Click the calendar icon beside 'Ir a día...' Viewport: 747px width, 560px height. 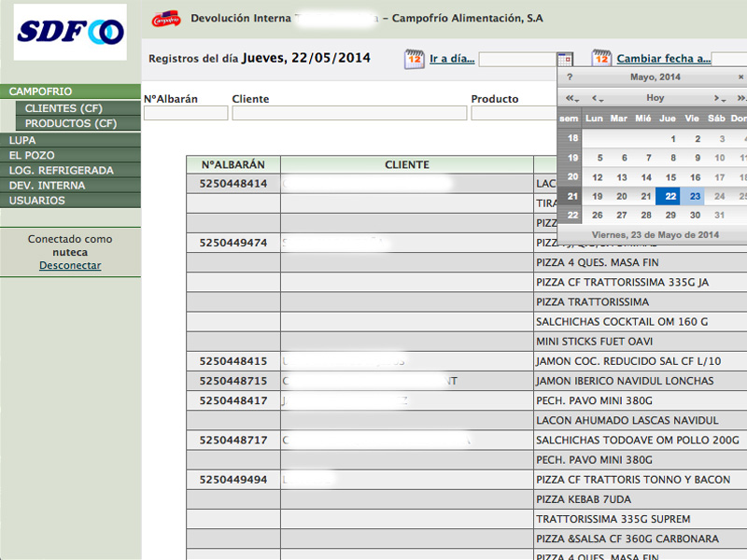(415, 59)
